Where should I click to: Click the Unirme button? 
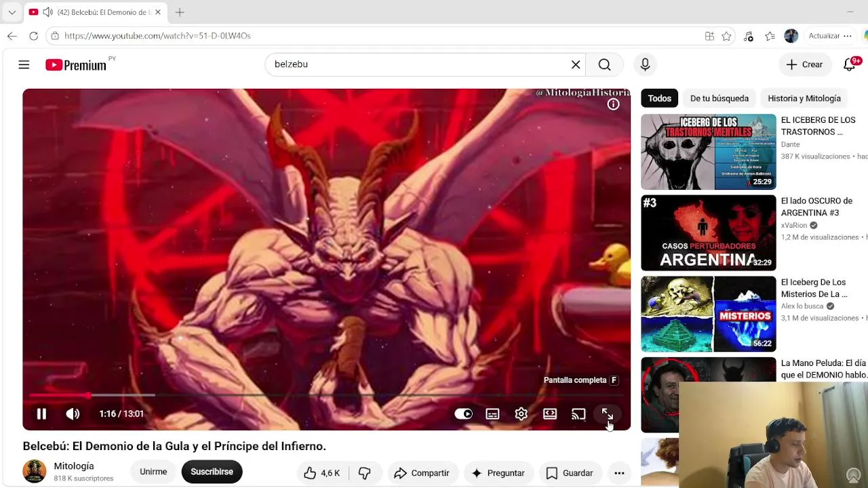pos(153,472)
